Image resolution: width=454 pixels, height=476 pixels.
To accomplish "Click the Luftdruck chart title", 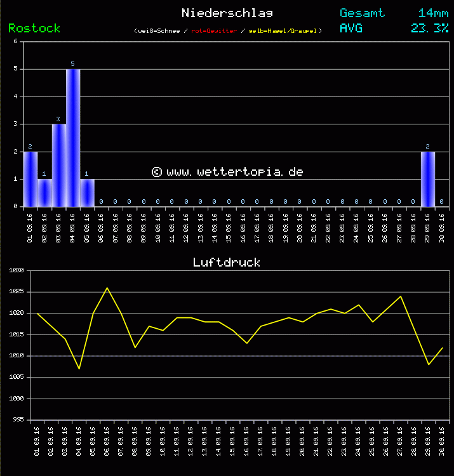I will 227,262.
